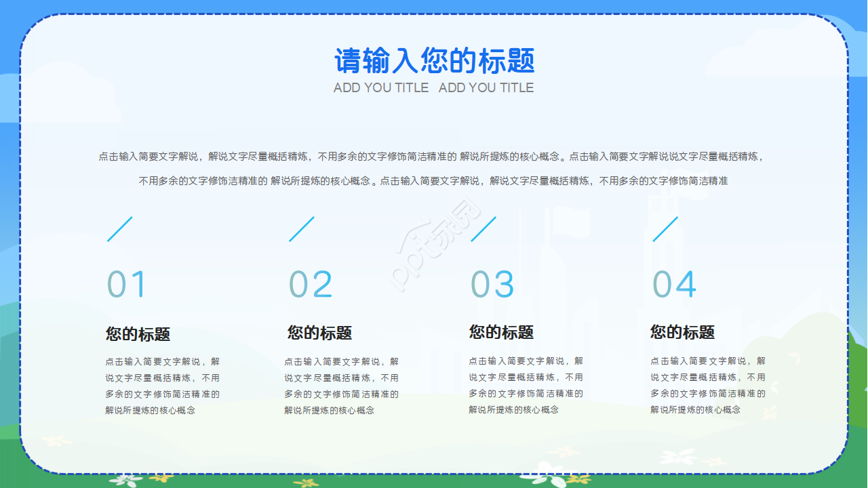868x488 pixels.
Task: Click the number 01
Action: click(x=126, y=285)
